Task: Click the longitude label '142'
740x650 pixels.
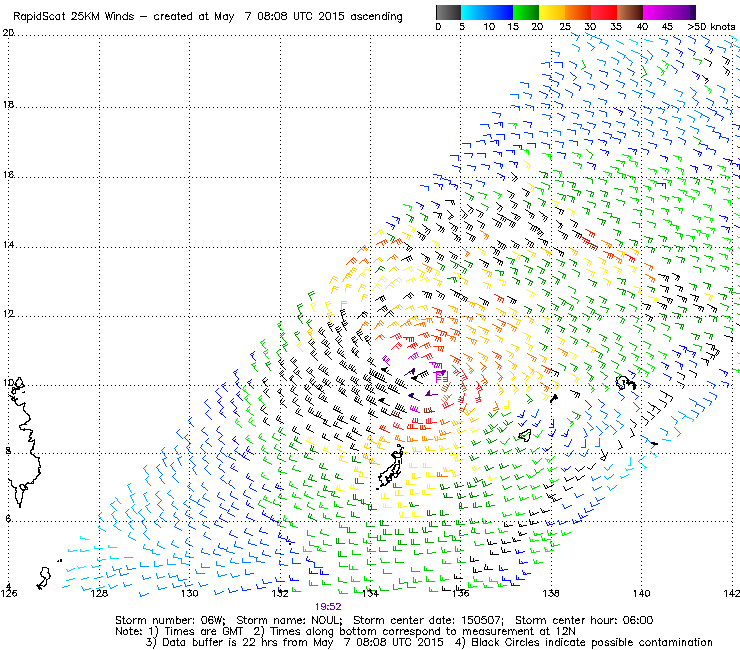Action: point(732,593)
